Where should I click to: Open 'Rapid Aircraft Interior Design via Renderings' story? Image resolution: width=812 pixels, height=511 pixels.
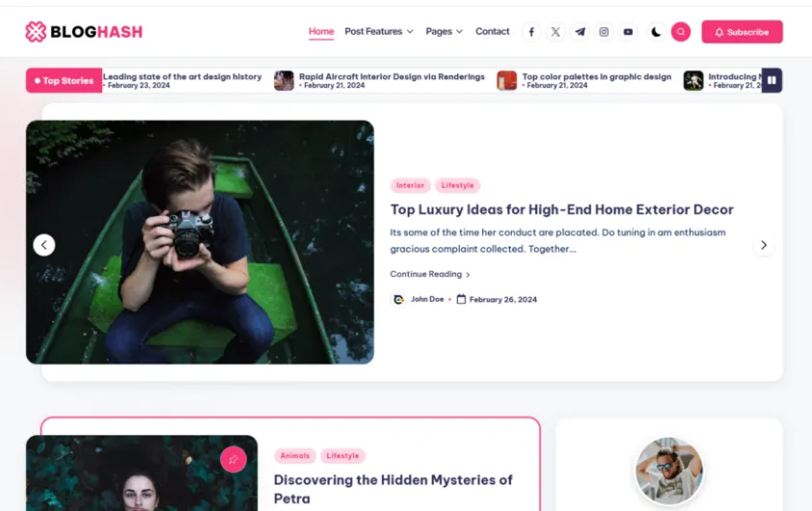click(392, 76)
